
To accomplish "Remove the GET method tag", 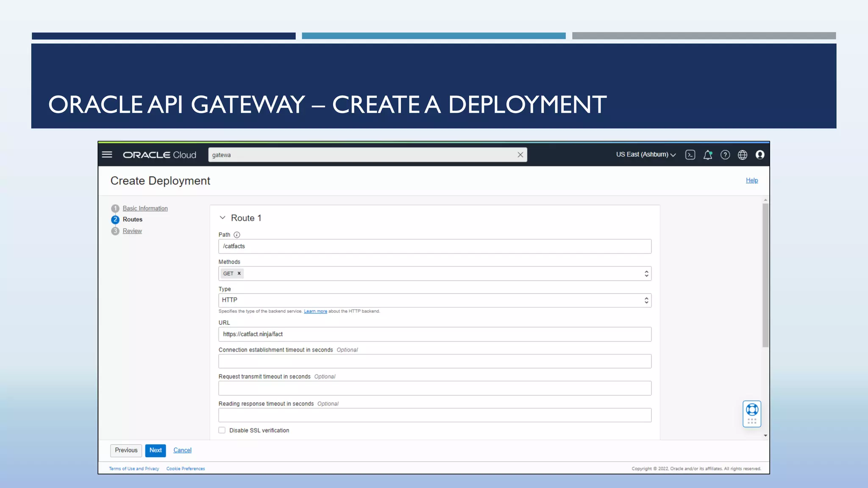I will 239,273.
